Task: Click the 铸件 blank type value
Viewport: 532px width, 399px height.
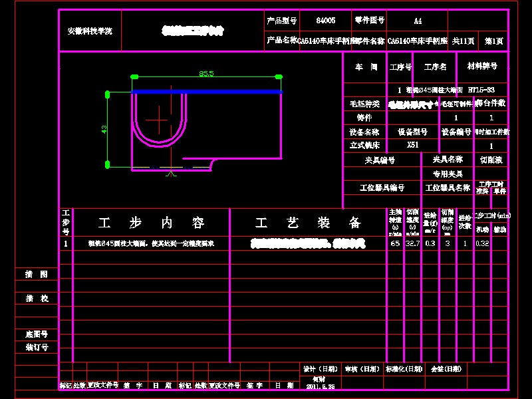Action: [364, 118]
